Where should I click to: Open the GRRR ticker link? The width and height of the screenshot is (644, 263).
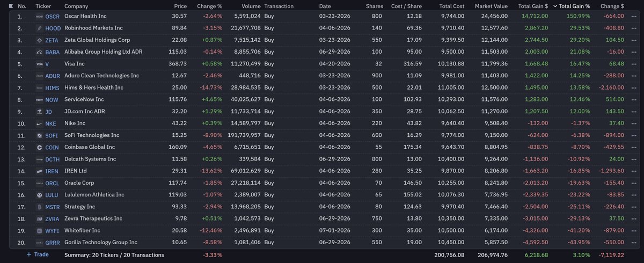click(53, 243)
